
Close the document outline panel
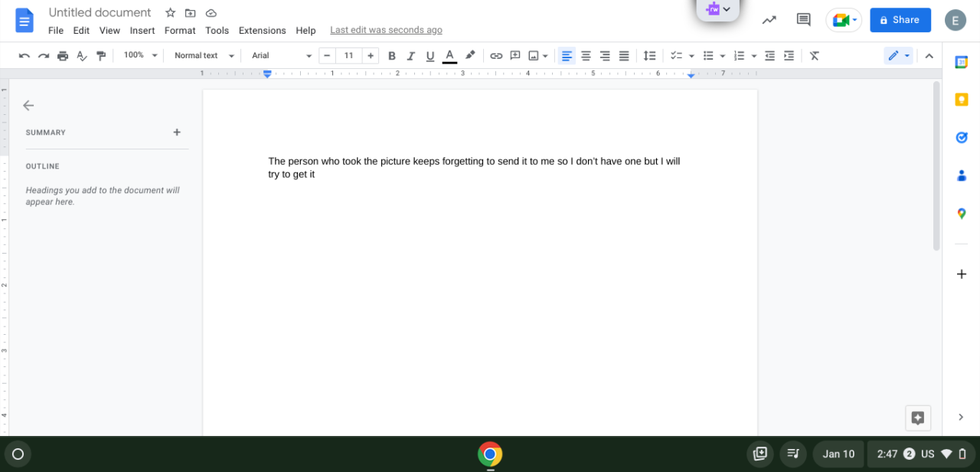[28, 106]
